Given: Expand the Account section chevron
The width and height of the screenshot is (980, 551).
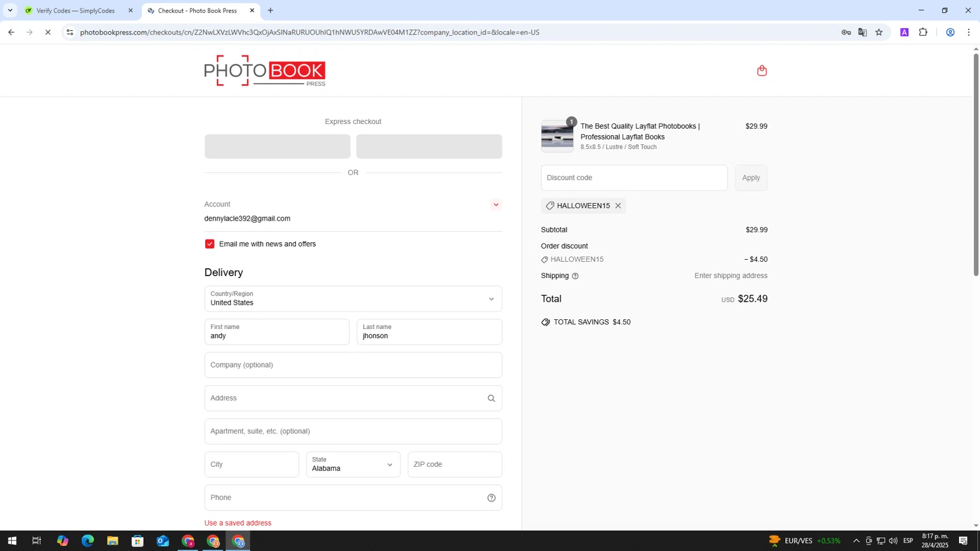Looking at the screenshot, I should point(496,205).
